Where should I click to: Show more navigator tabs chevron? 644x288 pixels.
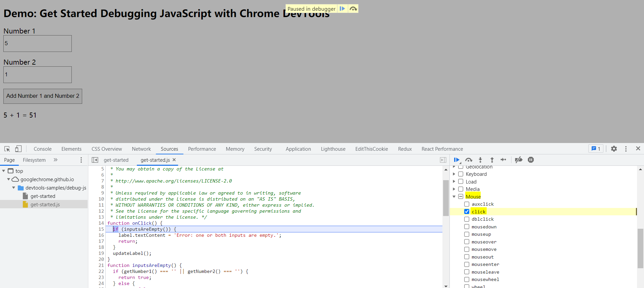point(55,160)
